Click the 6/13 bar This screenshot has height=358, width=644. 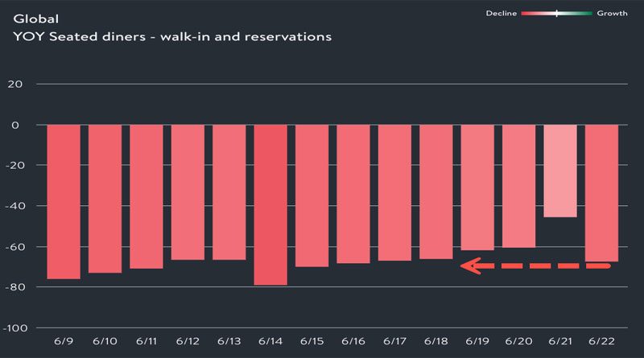pyautogui.click(x=229, y=192)
